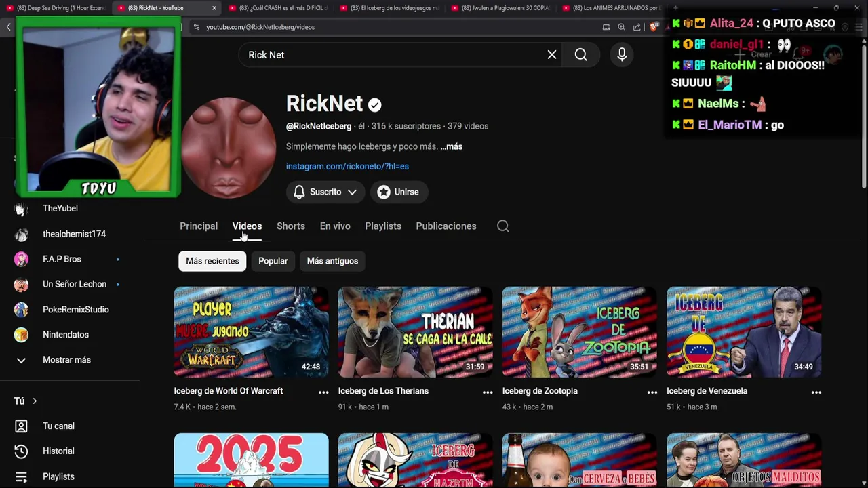Select the Más antiguos filter chip
The height and width of the screenshot is (488, 868).
332,261
